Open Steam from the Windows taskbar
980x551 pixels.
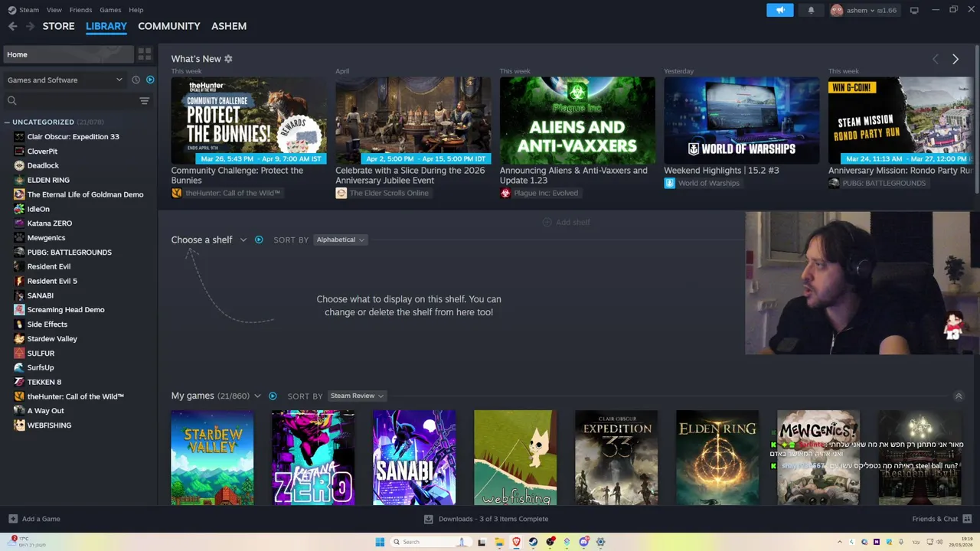(534, 542)
